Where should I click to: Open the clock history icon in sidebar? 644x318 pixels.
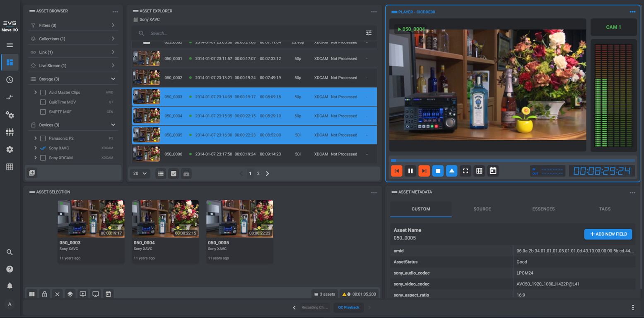point(10,80)
